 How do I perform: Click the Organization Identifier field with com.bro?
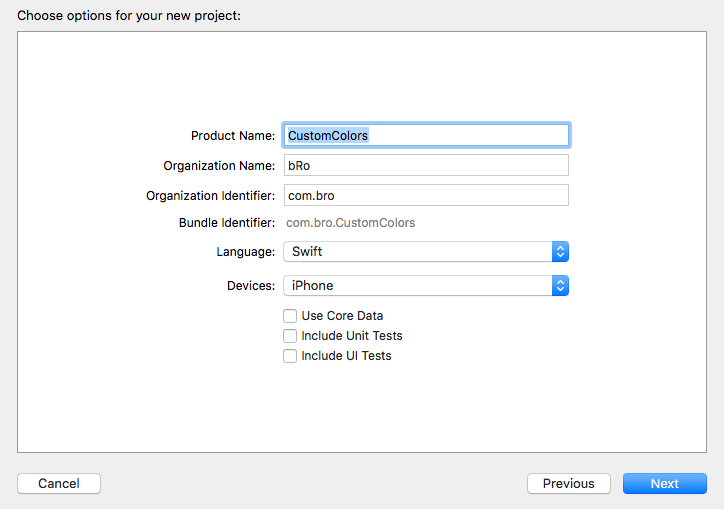tap(426, 195)
